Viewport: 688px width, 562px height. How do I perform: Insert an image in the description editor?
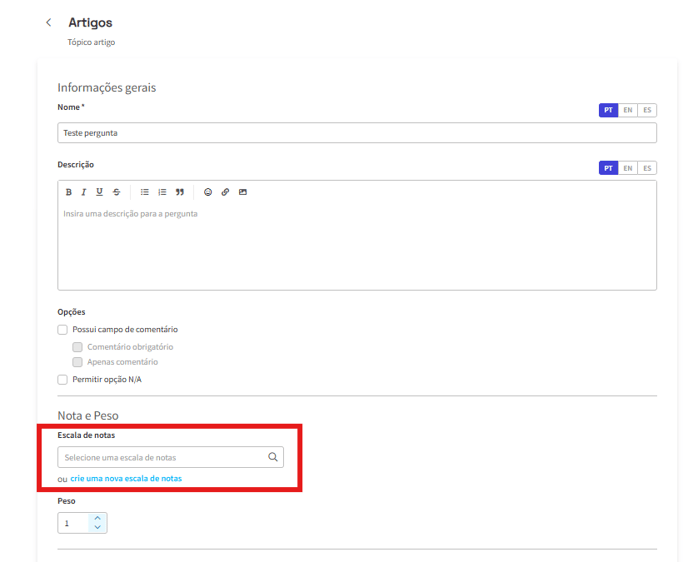point(242,192)
